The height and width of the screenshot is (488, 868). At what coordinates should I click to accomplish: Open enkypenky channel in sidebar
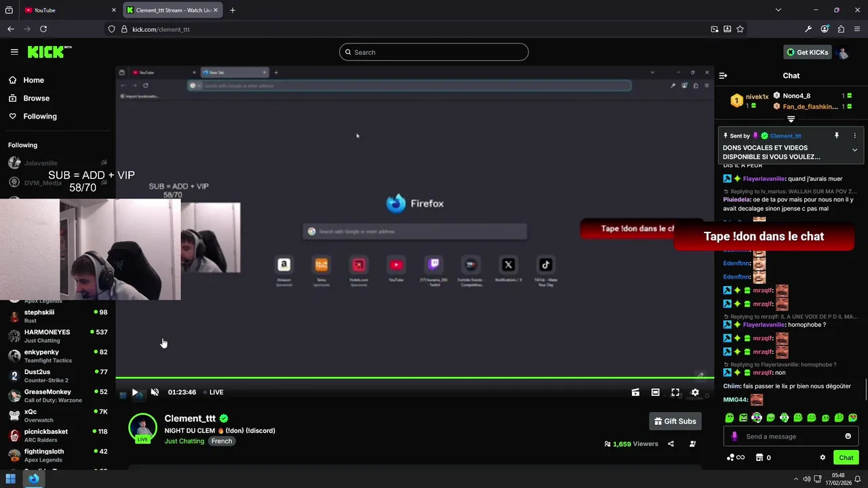pyautogui.click(x=58, y=356)
